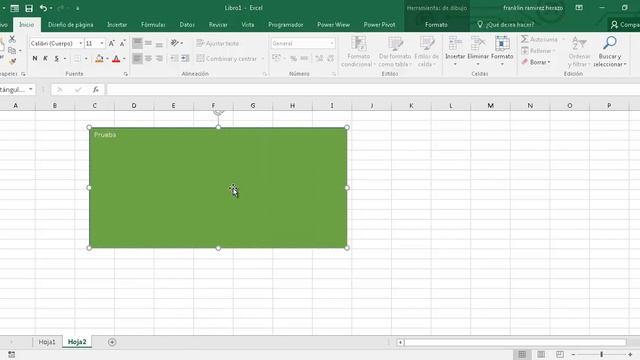The image size is (640, 360).
Task: Click the Eliminar cells button
Action: (478, 51)
